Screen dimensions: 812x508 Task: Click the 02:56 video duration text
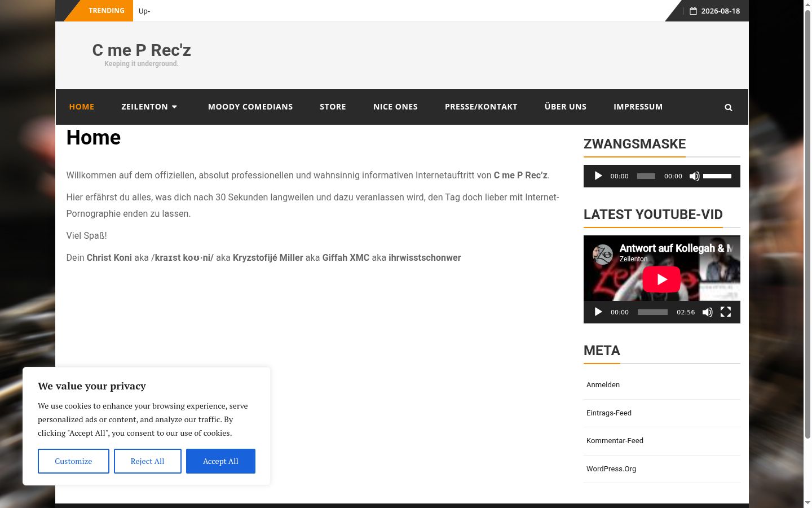point(686,312)
